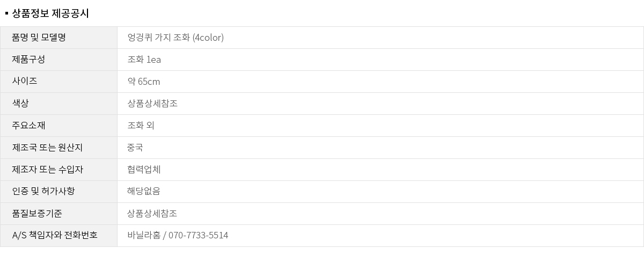Click the 상품정보 제공공시 heading
The image size is (644, 255).
pos(50,13)
